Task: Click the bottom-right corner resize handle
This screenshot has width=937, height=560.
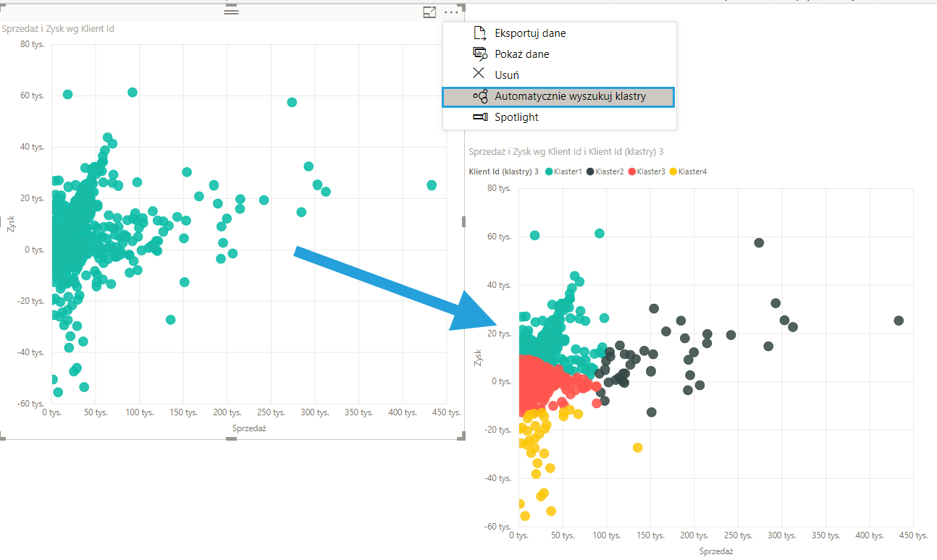Action: point(462,436)
